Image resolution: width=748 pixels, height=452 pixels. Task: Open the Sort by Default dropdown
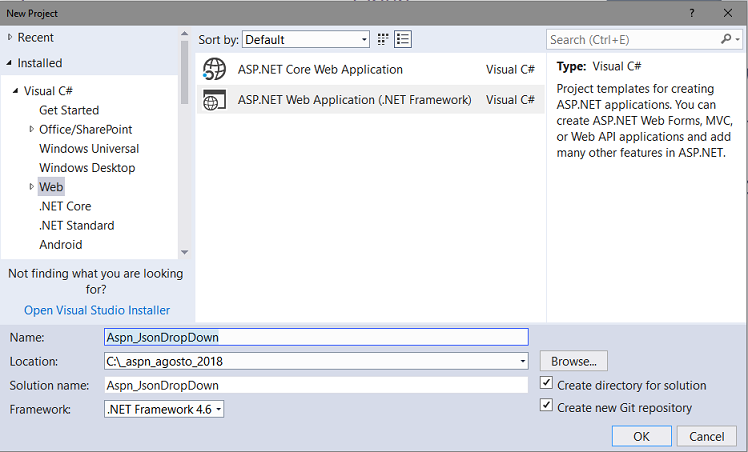(x=306, y=39)
